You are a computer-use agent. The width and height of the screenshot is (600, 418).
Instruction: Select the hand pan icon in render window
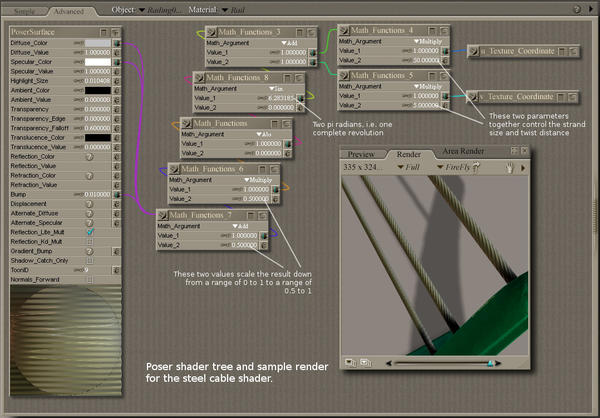click(509, 168)
